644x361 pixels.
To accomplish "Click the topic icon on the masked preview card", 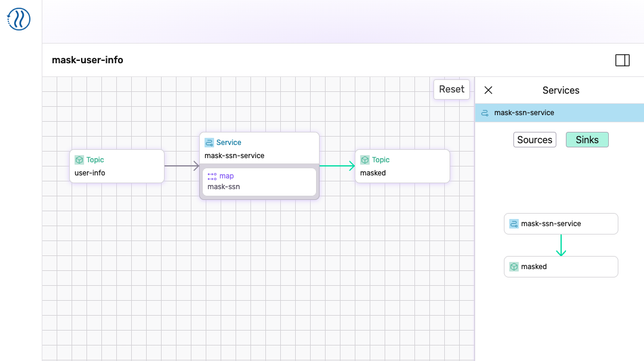I will click(x=513, y=267).
